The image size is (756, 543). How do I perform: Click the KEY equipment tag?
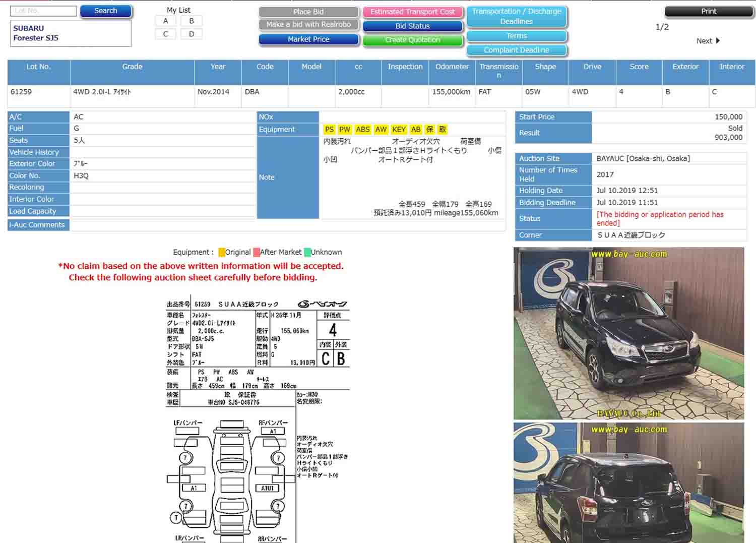point(399,130)
